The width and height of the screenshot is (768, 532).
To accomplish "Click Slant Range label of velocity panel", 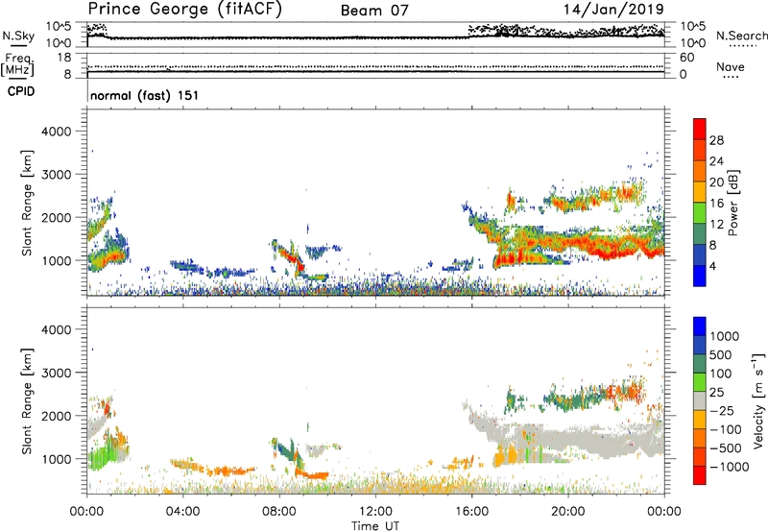I will (27, 401).
